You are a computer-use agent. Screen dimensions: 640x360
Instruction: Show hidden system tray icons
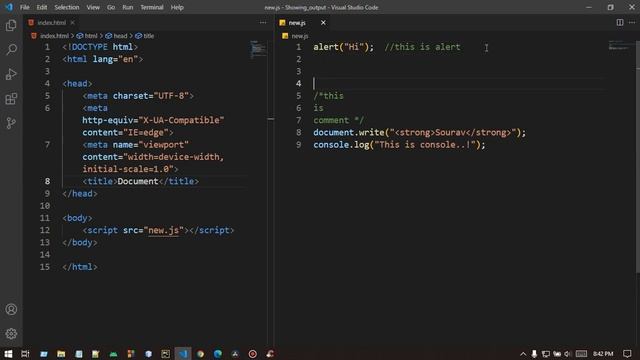click(523, 354)
